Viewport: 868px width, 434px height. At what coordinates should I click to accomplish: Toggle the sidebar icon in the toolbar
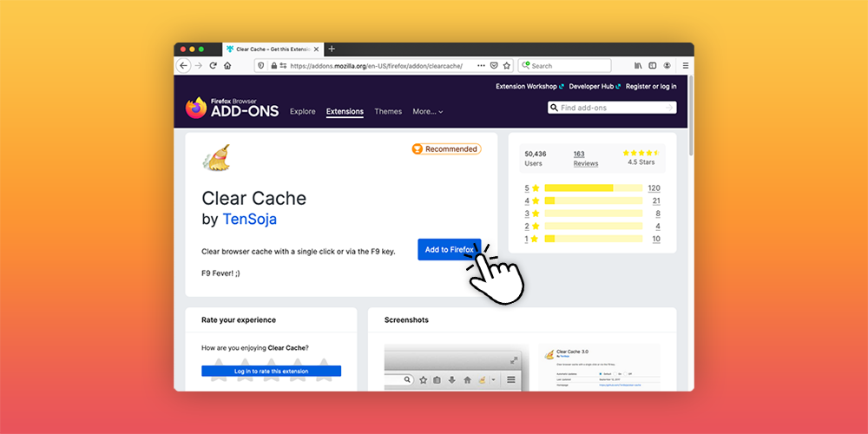click(x=653, y=65)
